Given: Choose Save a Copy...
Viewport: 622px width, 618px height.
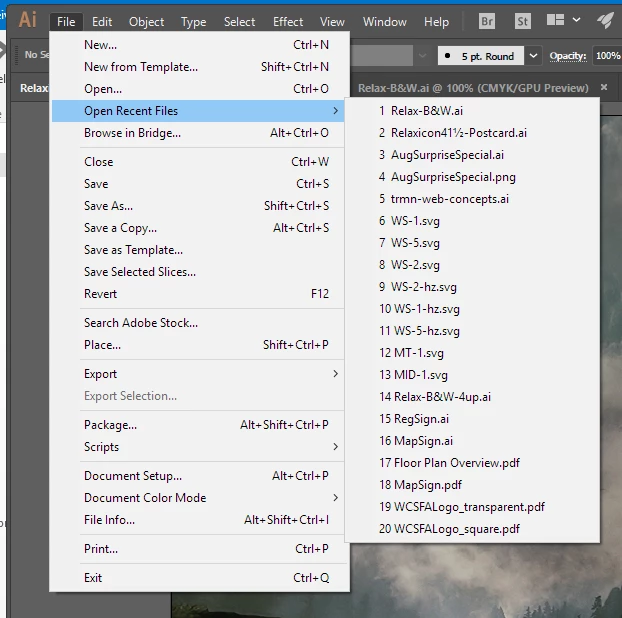Looking at the screenshot, I should (x=198, y=228).
